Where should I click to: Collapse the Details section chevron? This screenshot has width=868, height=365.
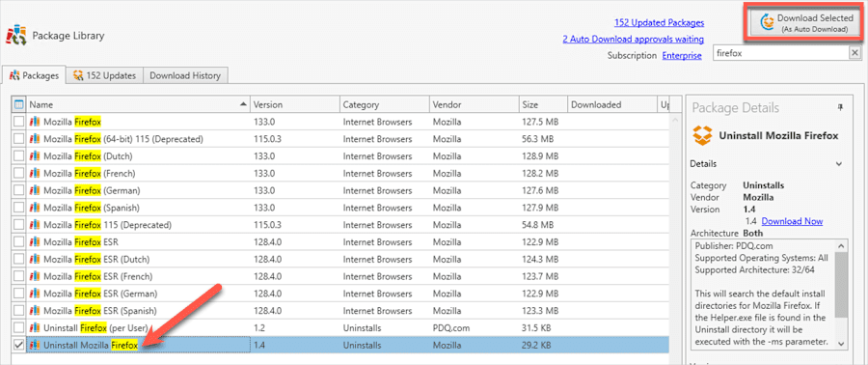[x=839, y=164]
